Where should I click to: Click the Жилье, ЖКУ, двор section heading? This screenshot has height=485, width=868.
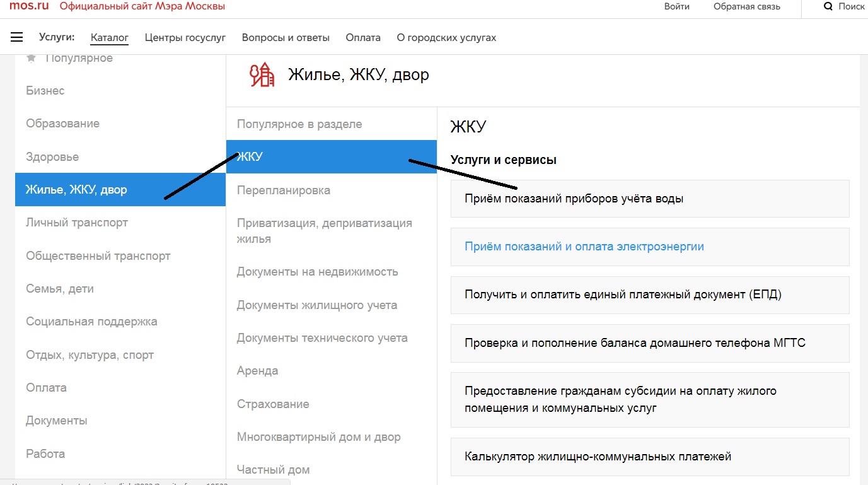[x=359, y=74]
